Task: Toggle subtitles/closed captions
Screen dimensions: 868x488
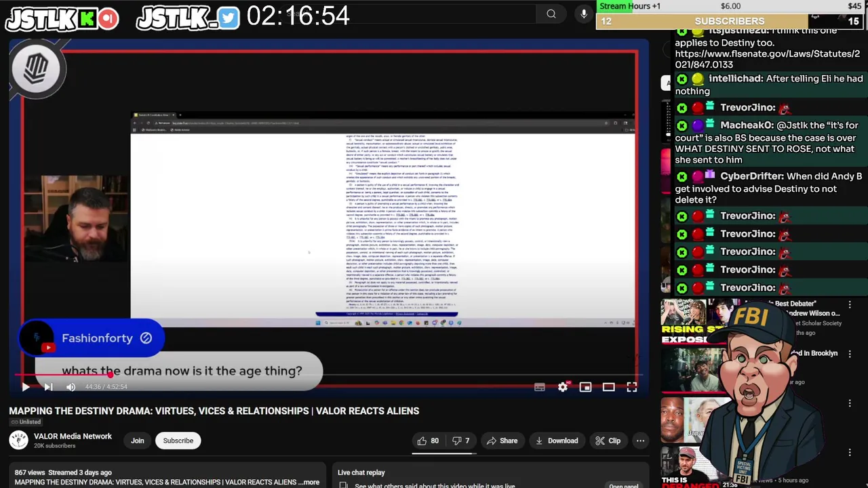Action: (540, 387)
